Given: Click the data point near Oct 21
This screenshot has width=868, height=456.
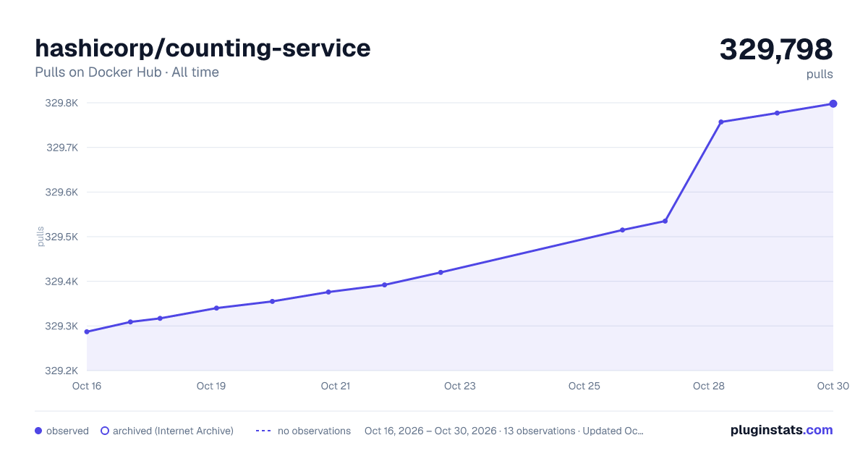Looking at the screenshot, I should [x=328, y=292].
